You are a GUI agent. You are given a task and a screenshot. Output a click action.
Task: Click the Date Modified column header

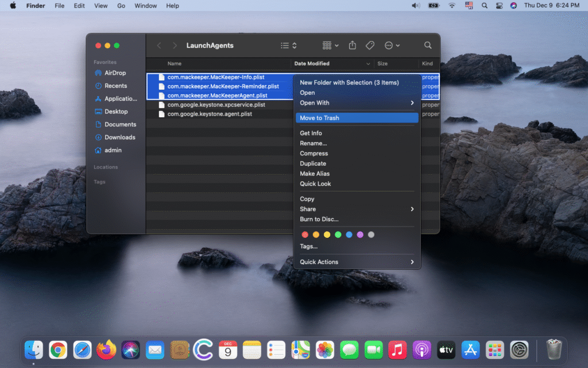[x=312, y=64]
